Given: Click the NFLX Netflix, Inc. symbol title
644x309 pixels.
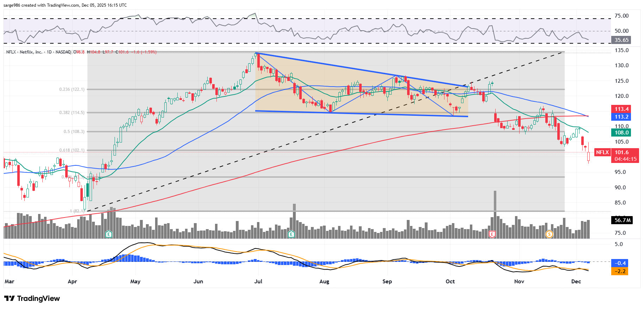Looking at the screenshot, I should 24,52.
